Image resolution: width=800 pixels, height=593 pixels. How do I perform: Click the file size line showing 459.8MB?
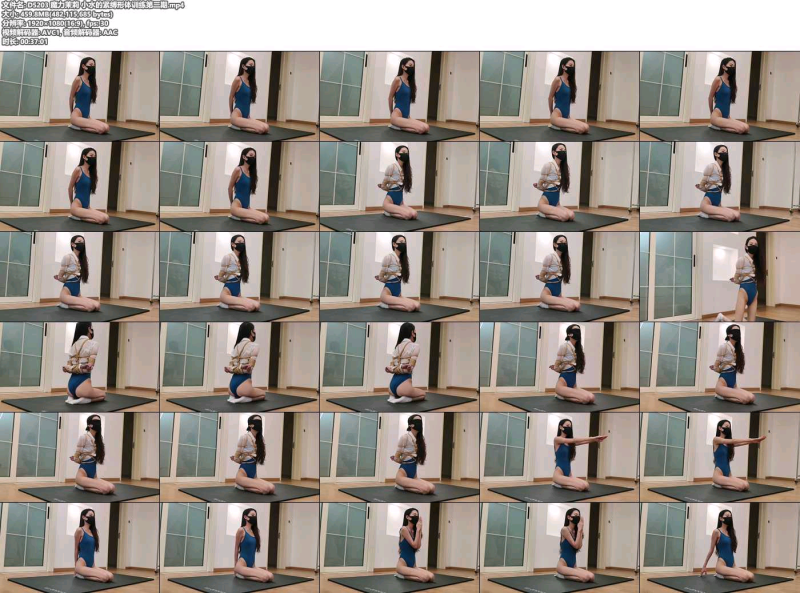57,14
